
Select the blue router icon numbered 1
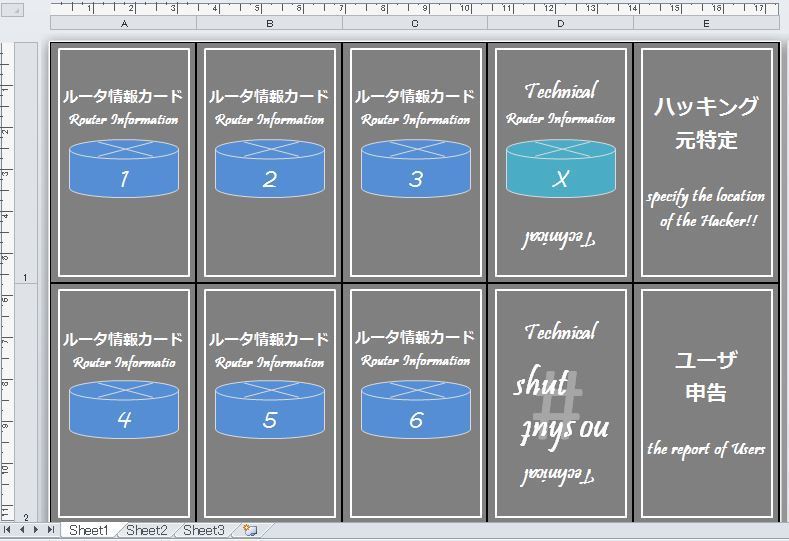pyautogui.click(x=124, y=168)
